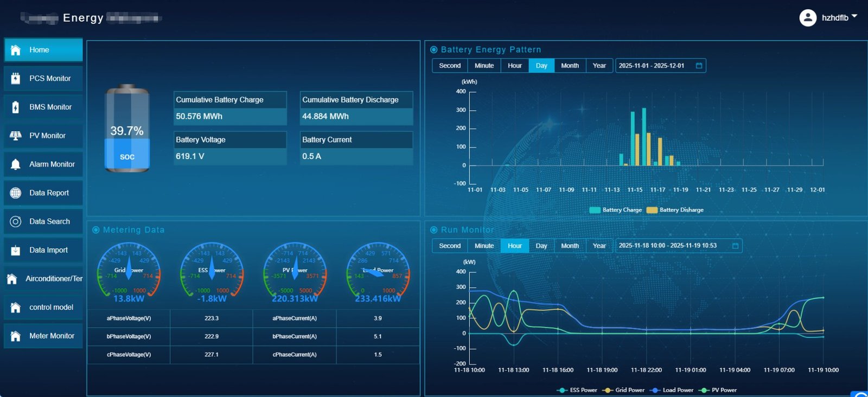Open the Meter Monitor page
The width and height of the screenshot is (868, 397).
click(x=43, y=336)
